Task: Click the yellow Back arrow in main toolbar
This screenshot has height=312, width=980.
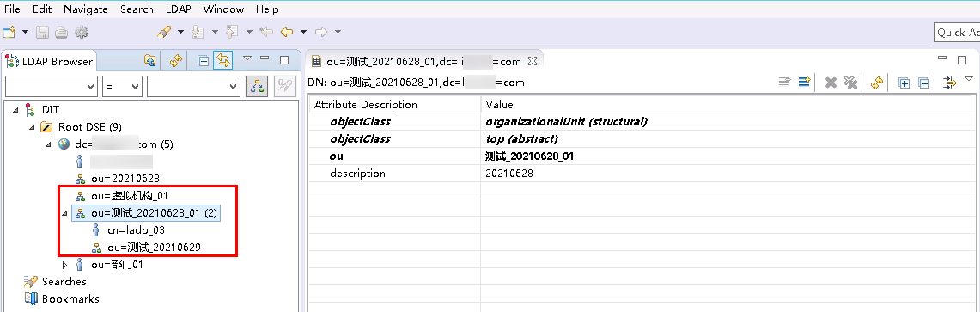Action: [287, 31]
